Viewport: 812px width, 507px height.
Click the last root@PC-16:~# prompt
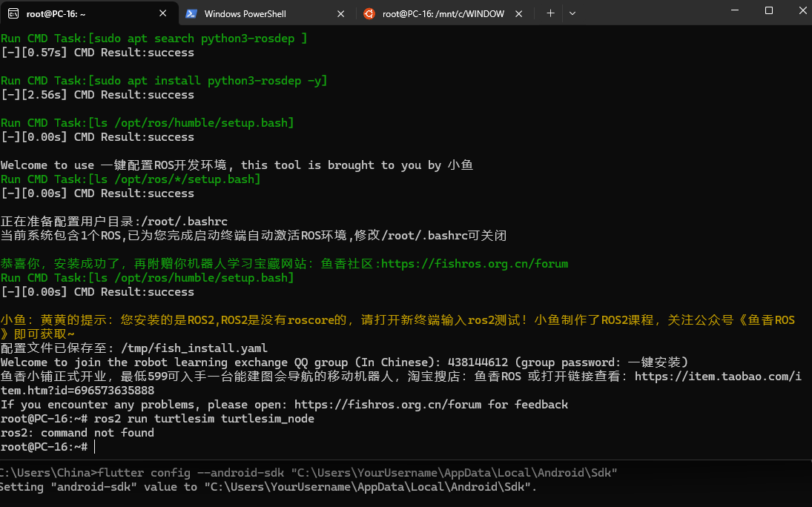click(x=44, y=447)
